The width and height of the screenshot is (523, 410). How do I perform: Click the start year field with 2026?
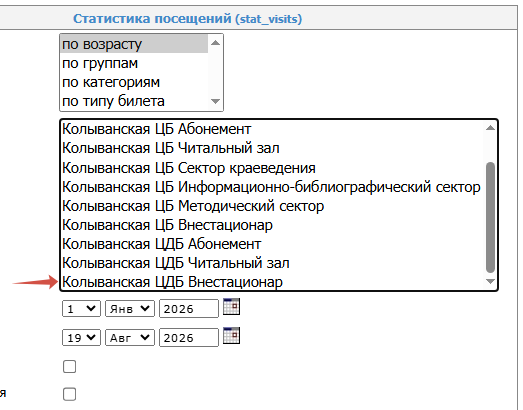[x=189, y=309]
